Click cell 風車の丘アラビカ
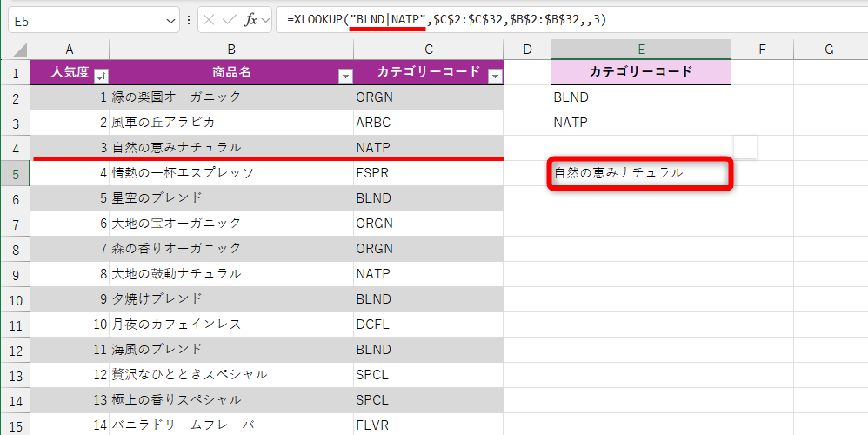Screen dimensions: 868x435 coord(231,123)
